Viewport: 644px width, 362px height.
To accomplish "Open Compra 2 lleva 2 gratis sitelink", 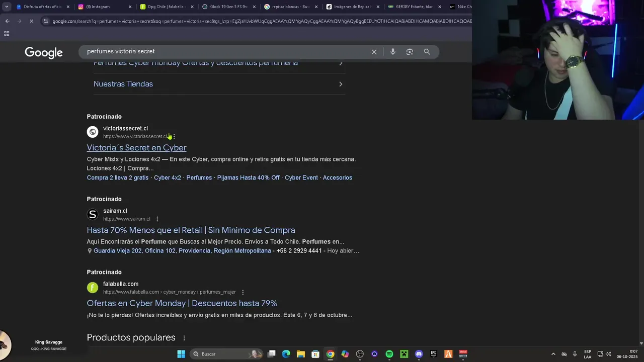I will (118, 177).
